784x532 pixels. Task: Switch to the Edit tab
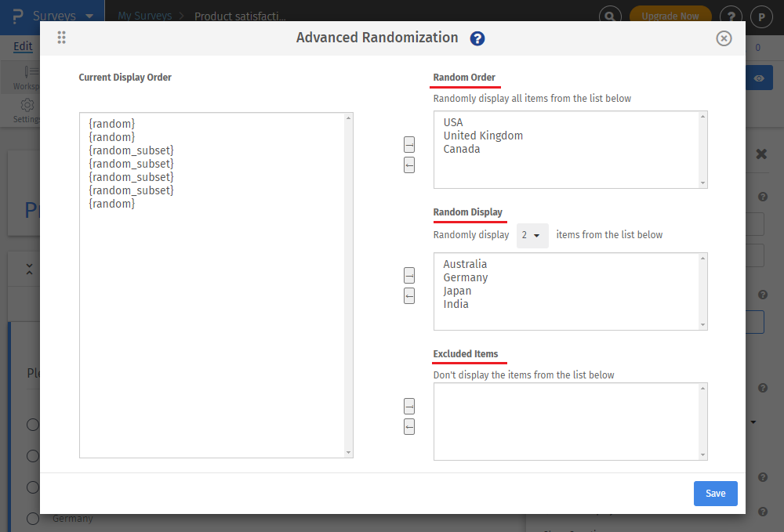(x=22, y=46)
